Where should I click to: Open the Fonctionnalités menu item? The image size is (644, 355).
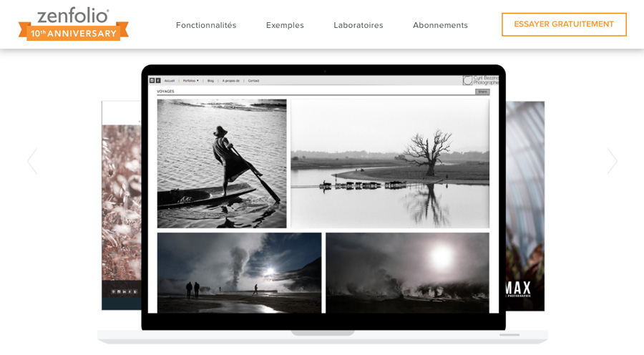pyautogui.click(x=206, y=25)
